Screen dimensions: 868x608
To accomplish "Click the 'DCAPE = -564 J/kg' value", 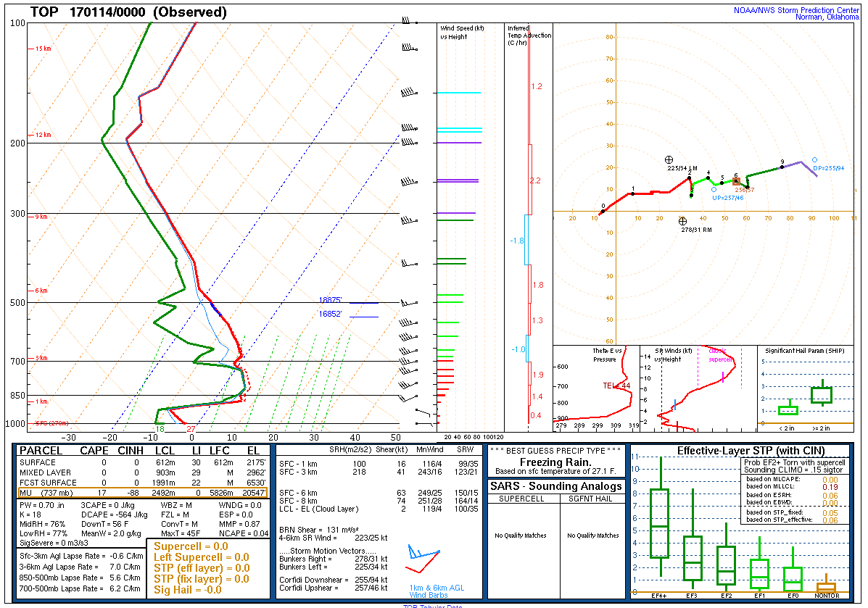I will tap(114, 515).
